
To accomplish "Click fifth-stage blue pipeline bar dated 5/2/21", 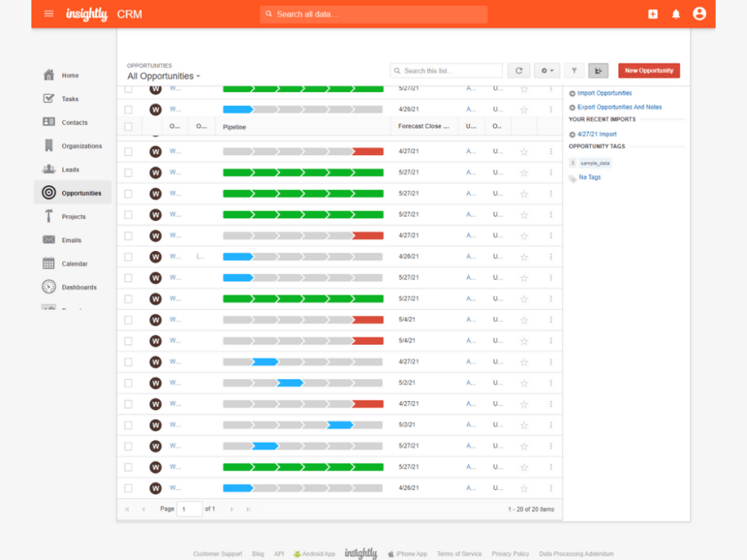I will pyautogui.click(x=303, y=425).
